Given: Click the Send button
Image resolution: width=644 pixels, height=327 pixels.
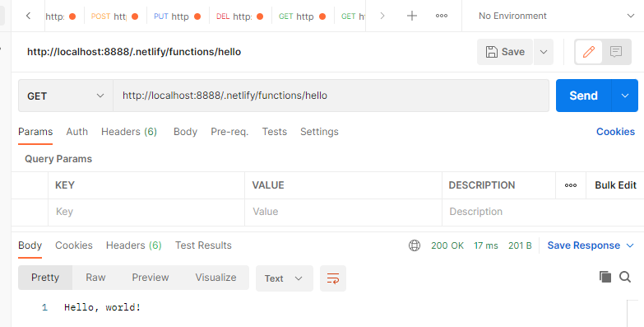Looking at the screenshot, I should point(583,96).
